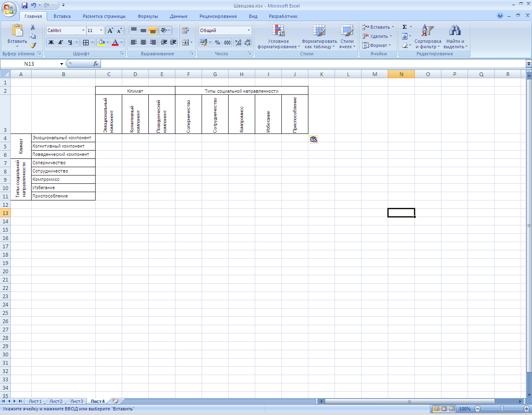Click Вставить cells button in Ячейки
532x415 pixels.
pos(378,27)
